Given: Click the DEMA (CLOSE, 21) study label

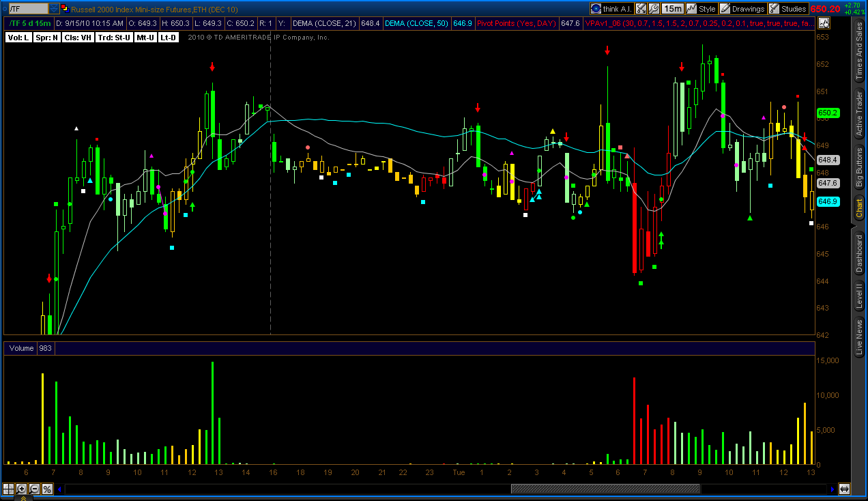Looking at the screenshot, I should click(324, 23).
